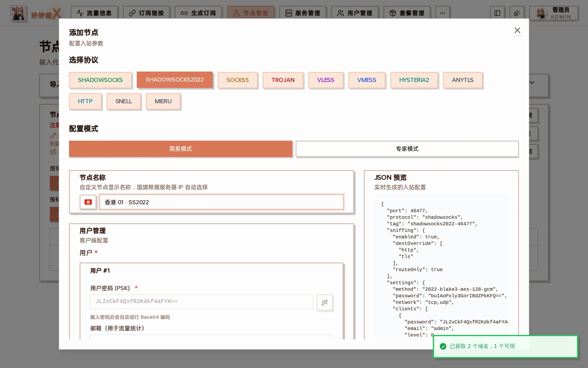Open the 节点管理 nav tab
The width and height of the screenshot is (588, 368).
coord(251,13)
